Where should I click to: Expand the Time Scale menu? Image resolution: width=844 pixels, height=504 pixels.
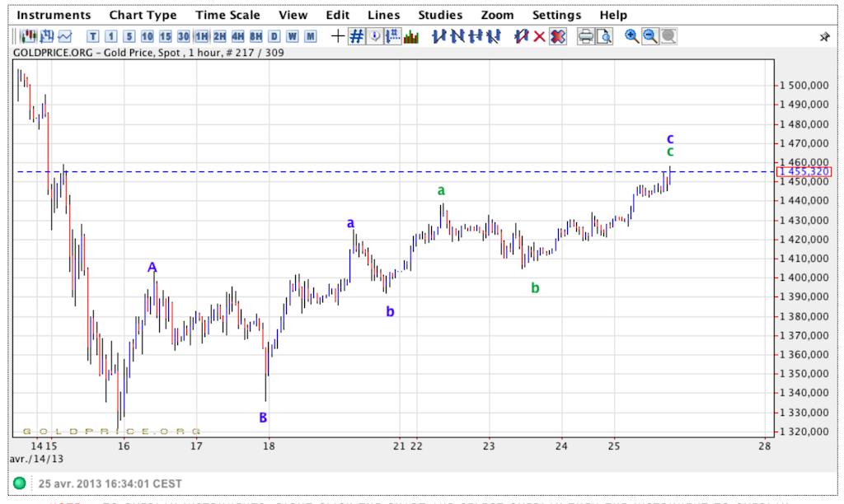tap(227, 15)
